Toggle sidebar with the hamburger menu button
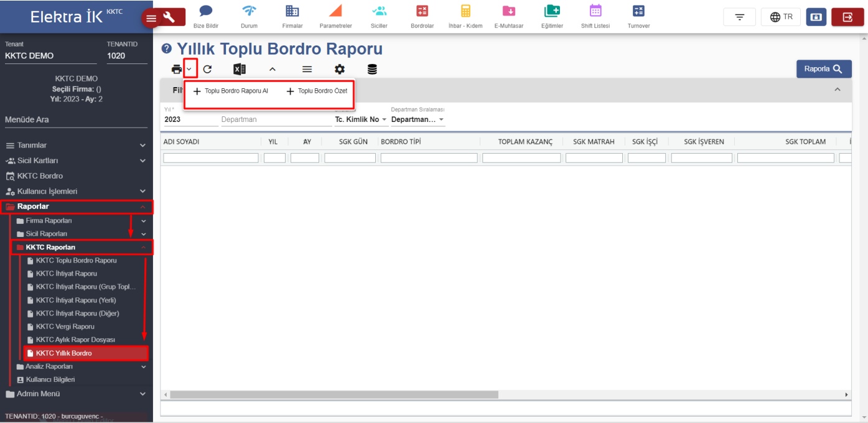 click(x=151, y=19)
